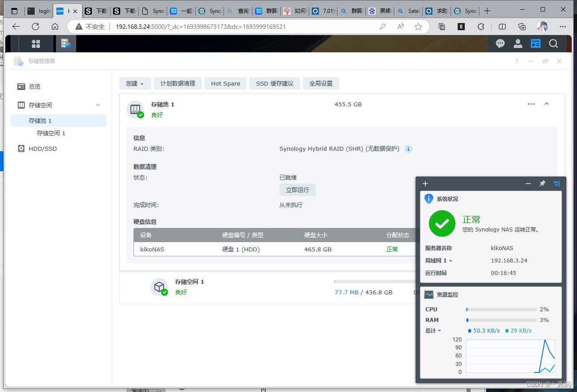Click the 77.7 MB used space value
This screenshot has height=392, width=577.
[346, 293]
